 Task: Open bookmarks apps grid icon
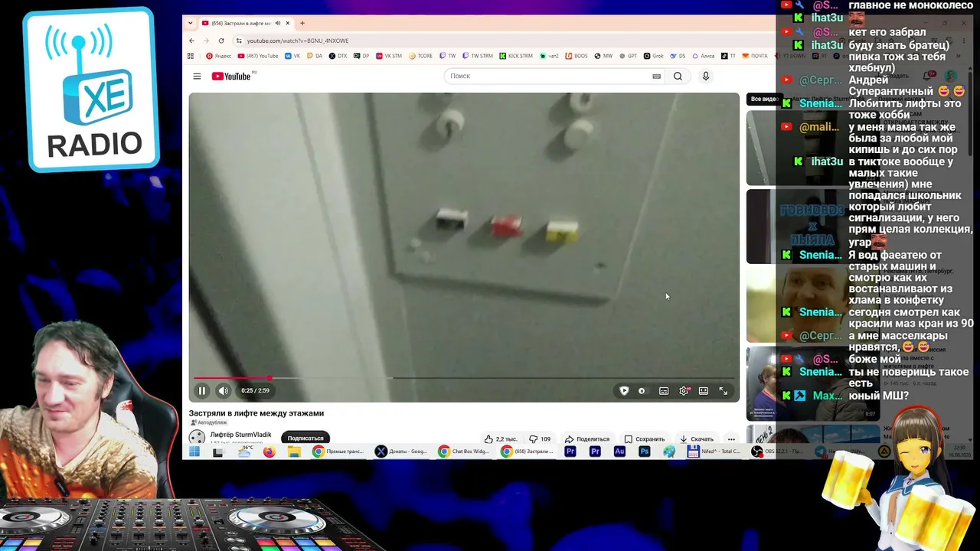coord(191,56)
